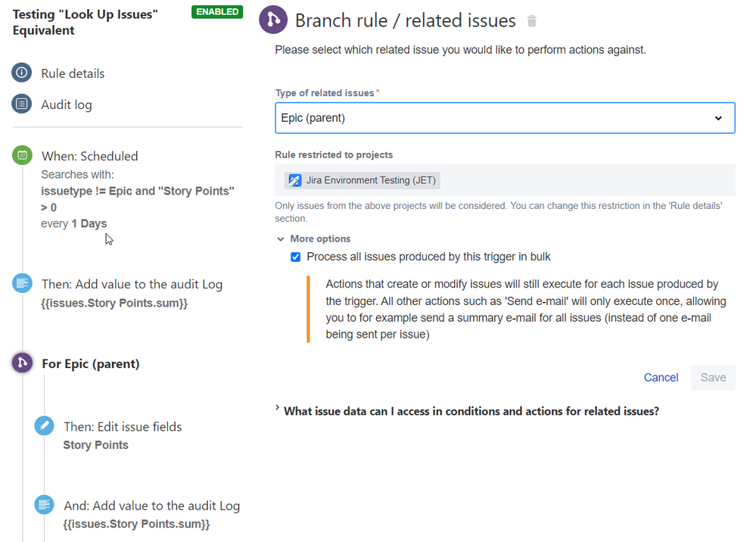The width and height of the screenshot is (756, 542).
Task: Collapse the More options section
Action: (x=313, y=238)
